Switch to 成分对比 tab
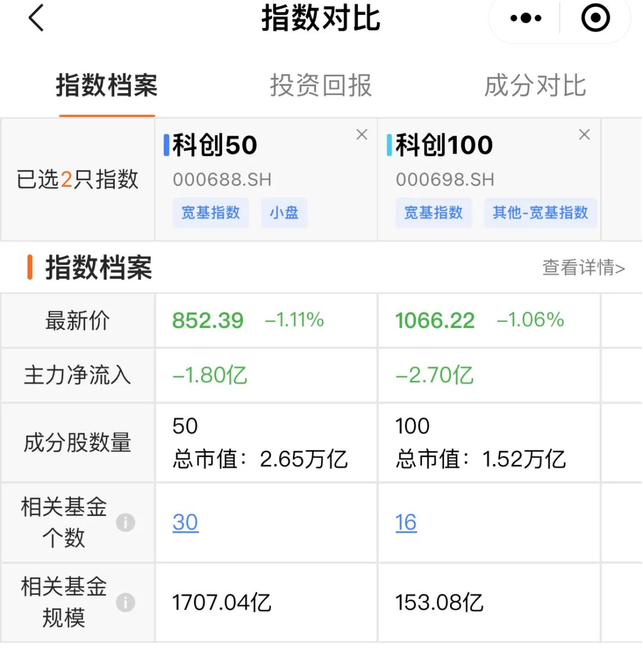The width and height of the screenshot is (643, 672). (535, 85)
